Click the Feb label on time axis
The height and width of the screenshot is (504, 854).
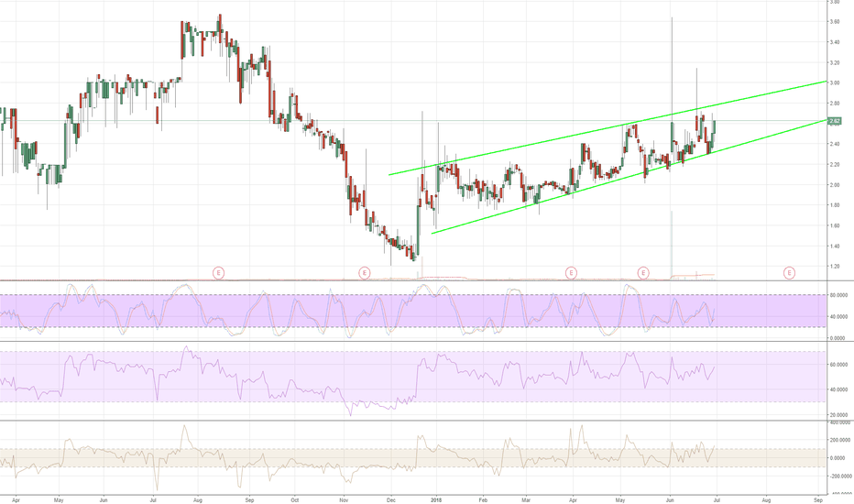coord(483,499)
